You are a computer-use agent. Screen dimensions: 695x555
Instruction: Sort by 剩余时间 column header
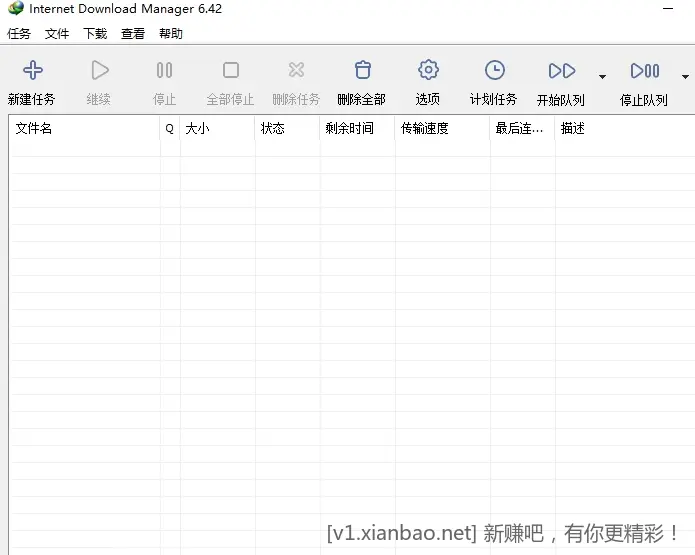point(357,129)
